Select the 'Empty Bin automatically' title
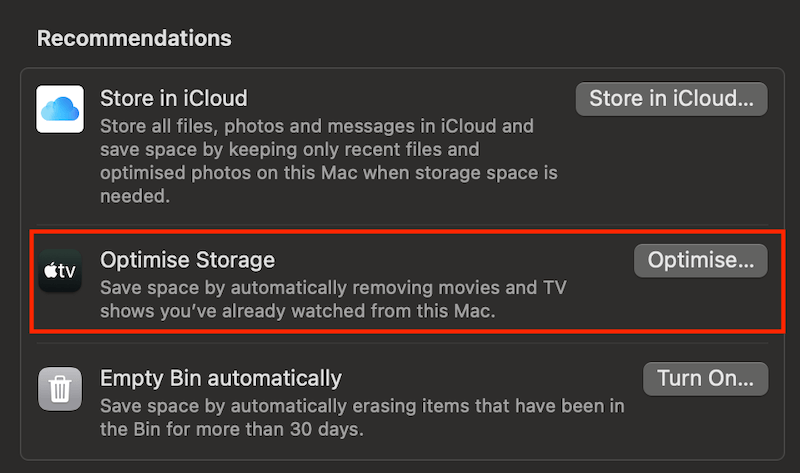Viewport: 800px width, 473px height. (x=221, y=379)
